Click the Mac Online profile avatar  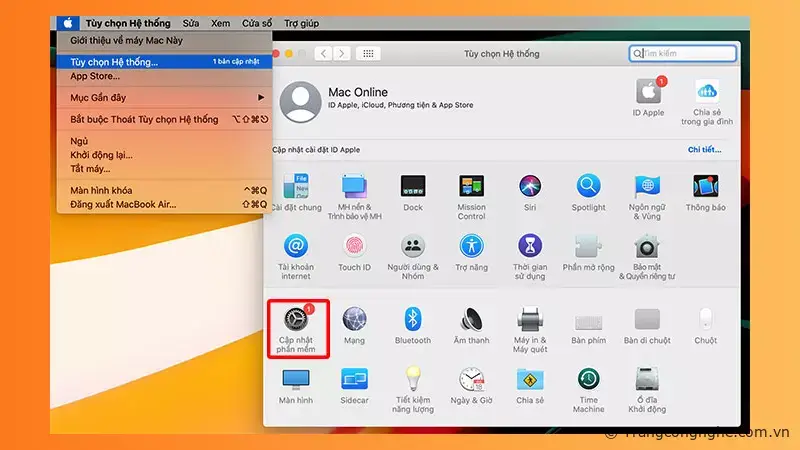[300, 102]
